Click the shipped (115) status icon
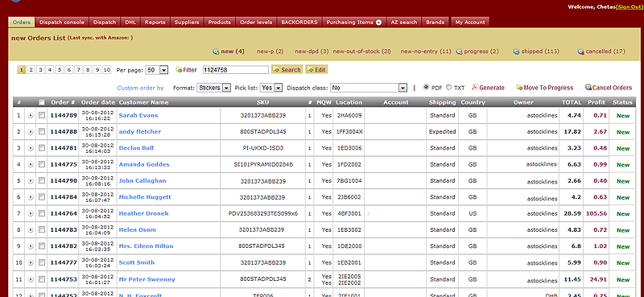 (x=516, y=52)
